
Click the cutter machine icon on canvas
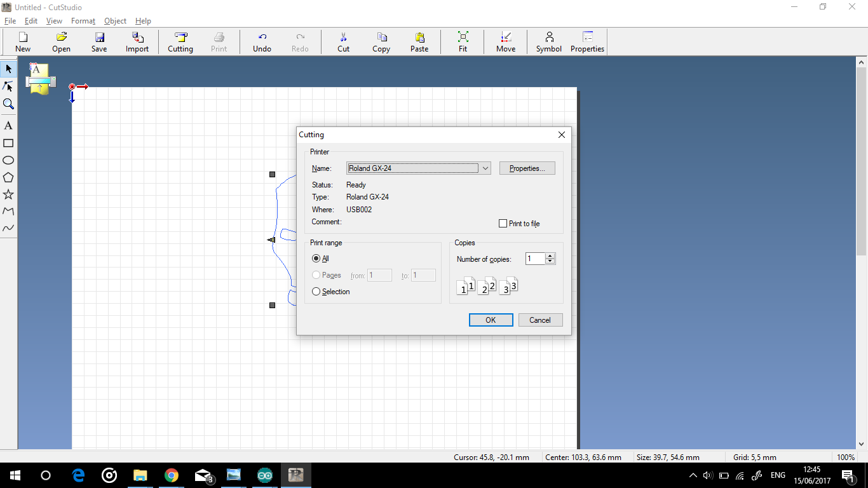[40, 79]
